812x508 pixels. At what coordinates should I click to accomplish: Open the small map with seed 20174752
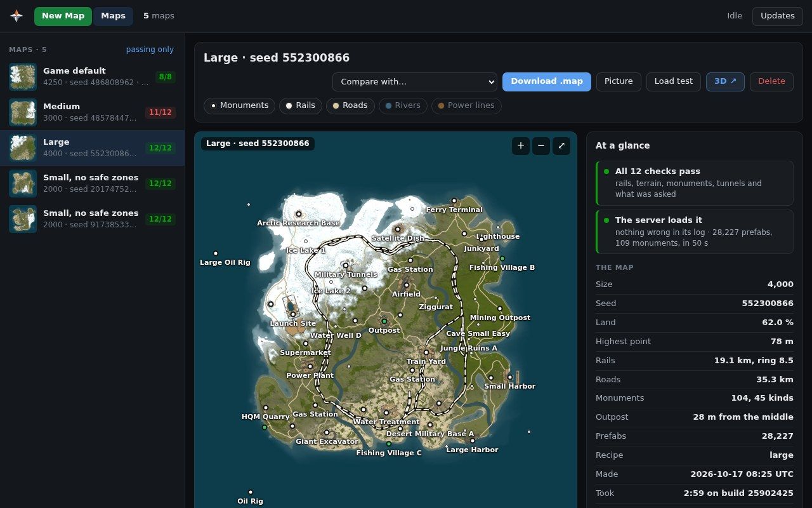[92, 184]
